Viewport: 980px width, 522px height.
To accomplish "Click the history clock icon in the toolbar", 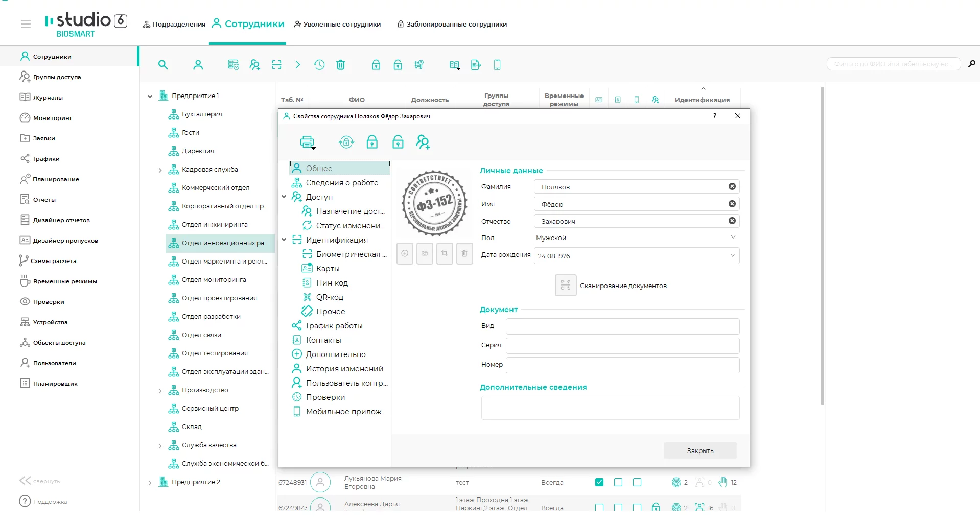I will tap(319, 65).
